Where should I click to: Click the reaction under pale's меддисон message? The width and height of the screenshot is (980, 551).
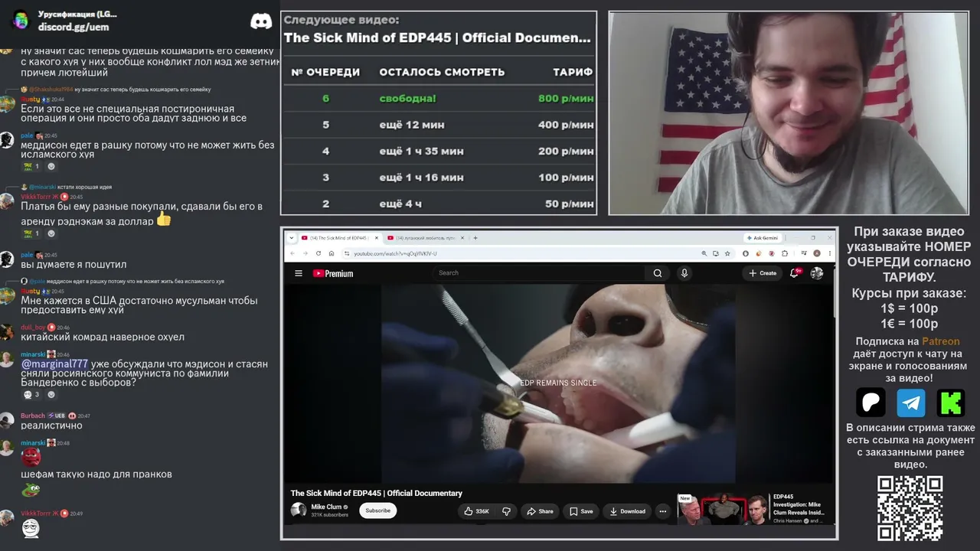pyautogui.click(x=31, y=166)
